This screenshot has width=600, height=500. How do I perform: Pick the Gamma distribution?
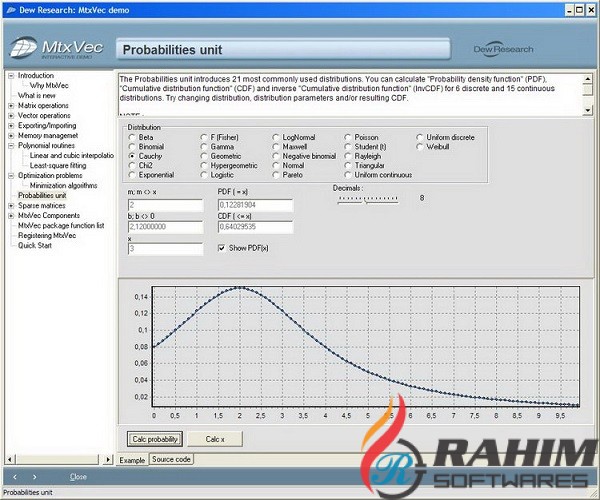[217, 147]
